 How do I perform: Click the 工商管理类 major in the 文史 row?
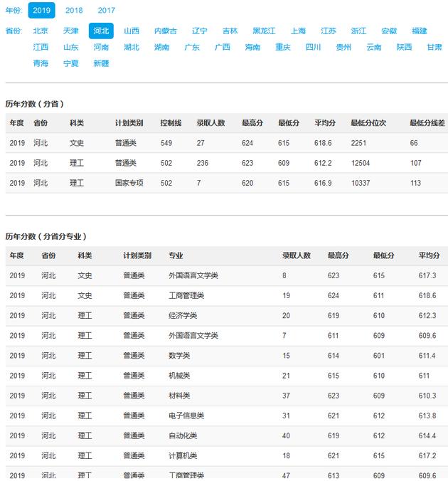pos(186,296)
